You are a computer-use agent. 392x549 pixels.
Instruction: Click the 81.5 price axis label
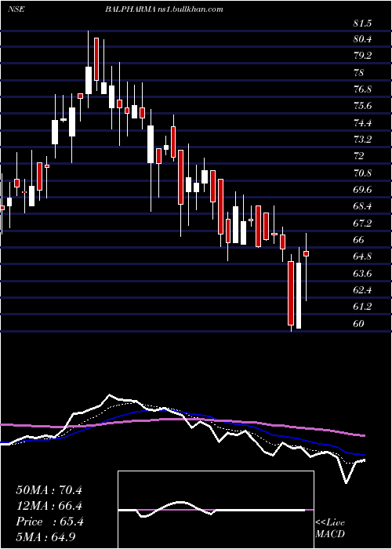(x=362, y=24)
